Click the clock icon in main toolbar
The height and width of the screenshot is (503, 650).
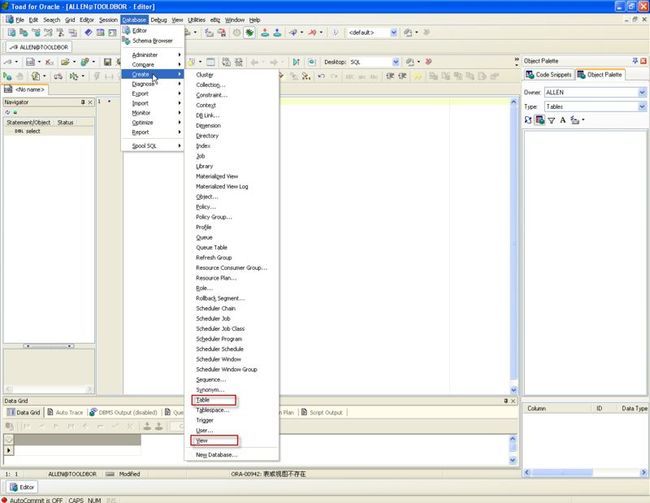(236, 32)
